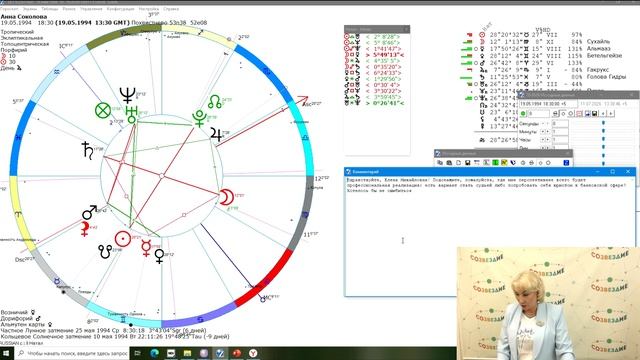Image resolution: width=640 pixels, height=360 pixels.
Task: Open the Настройка menu
Action: (149, 9)
